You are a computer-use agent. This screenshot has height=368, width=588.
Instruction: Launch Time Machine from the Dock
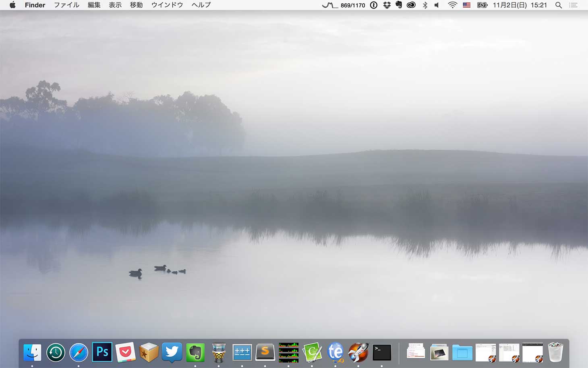click(x=56, y=353)
